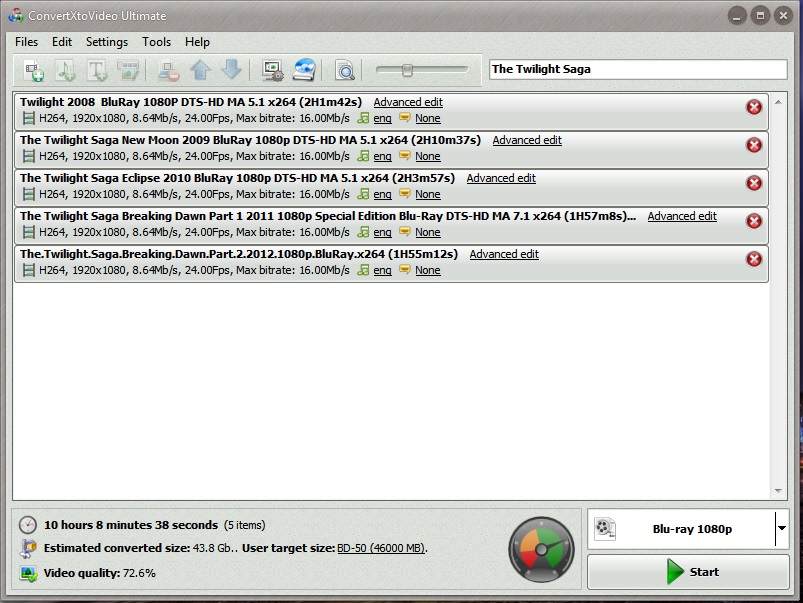The height and width of the screenshot is (603, 803).
Task: Remove Eclipse 2010 with red X
Action: click(x=754, y=183)
